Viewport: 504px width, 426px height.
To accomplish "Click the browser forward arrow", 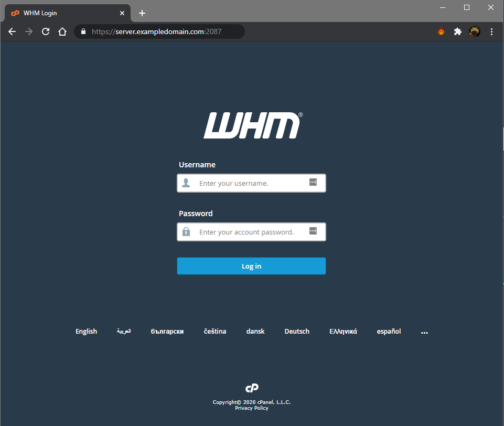I will point(29,31).
